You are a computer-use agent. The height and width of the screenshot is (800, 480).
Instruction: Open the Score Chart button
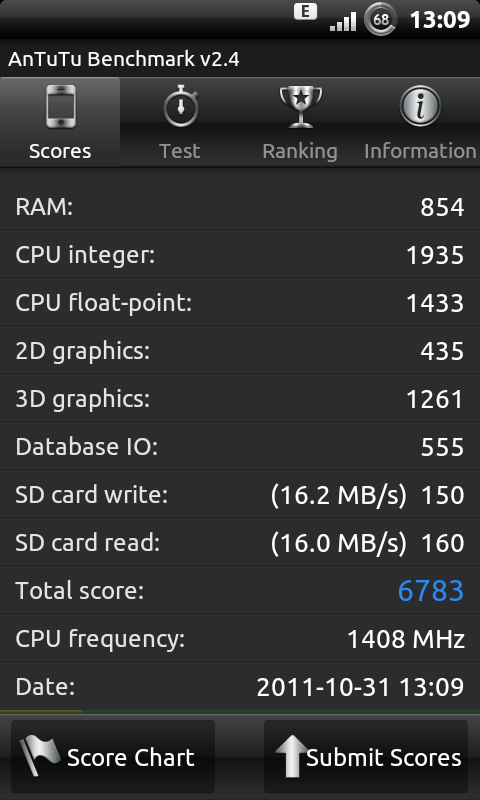(x=113, y=757)
